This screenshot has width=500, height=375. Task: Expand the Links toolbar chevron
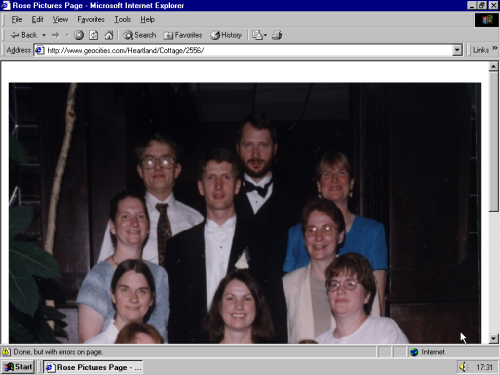494,49
